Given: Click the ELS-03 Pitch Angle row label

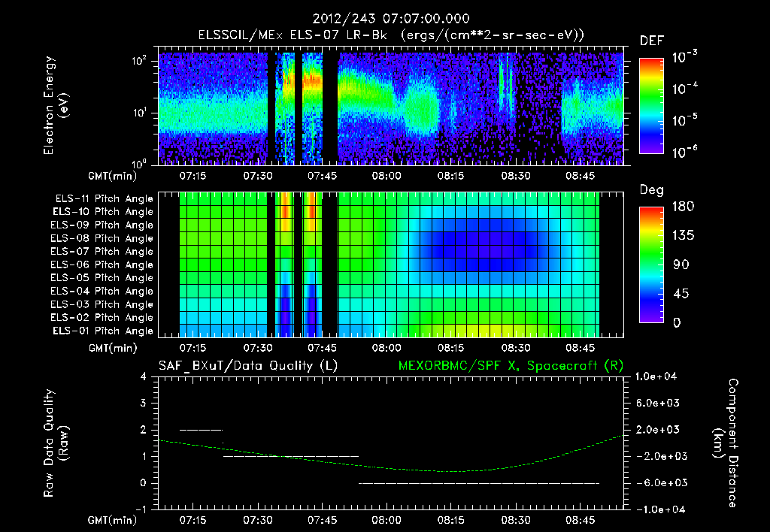Looking at the screenshot, I should point(102,305).
